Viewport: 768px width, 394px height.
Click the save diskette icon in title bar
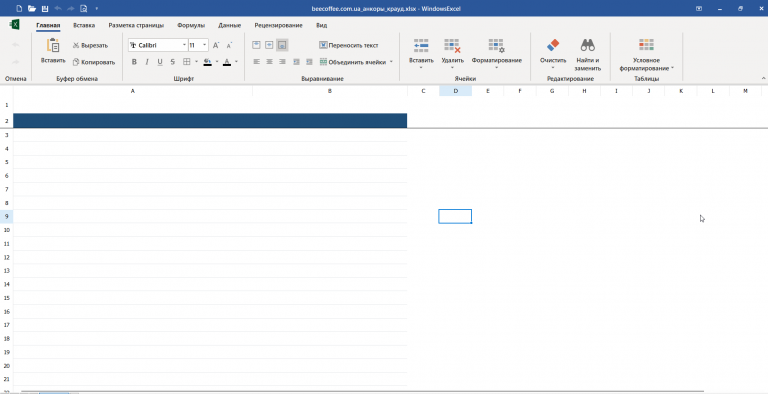pyautogui.click(x=45, y=8)
